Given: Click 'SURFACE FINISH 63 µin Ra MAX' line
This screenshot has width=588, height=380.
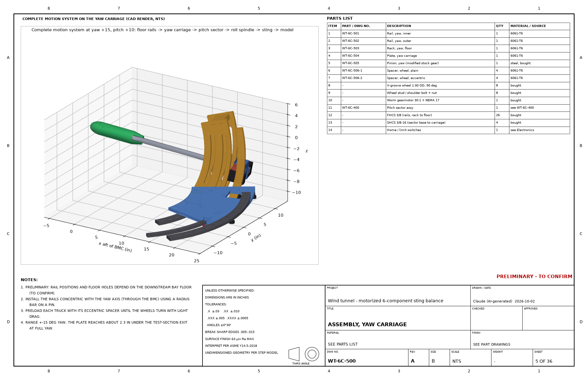Looking at the screenshot, I should [x=230, y=339].
